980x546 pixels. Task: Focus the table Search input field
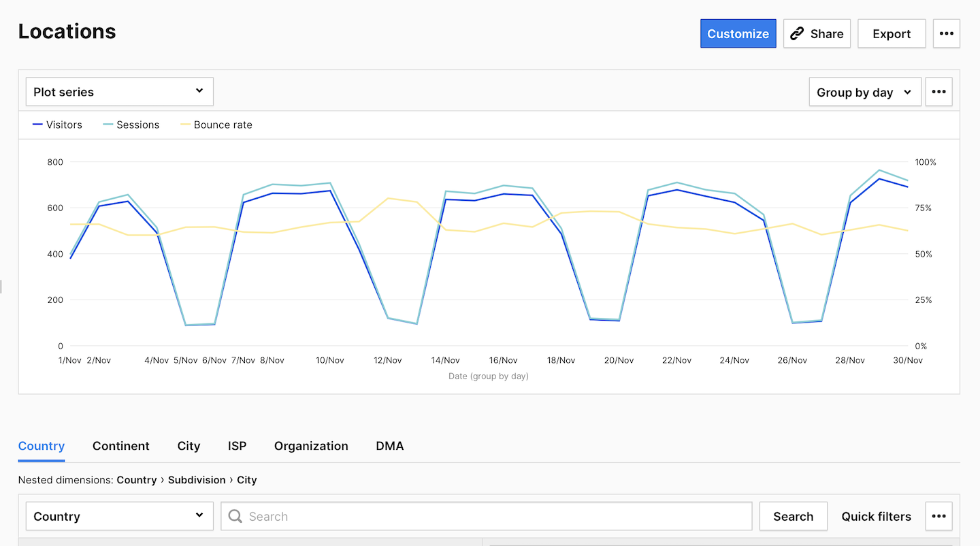pos(487,516)
